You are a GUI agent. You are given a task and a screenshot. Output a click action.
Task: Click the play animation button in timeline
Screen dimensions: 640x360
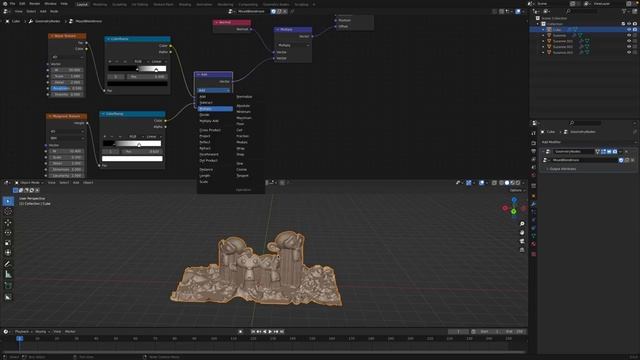click(x=270, y=332)
